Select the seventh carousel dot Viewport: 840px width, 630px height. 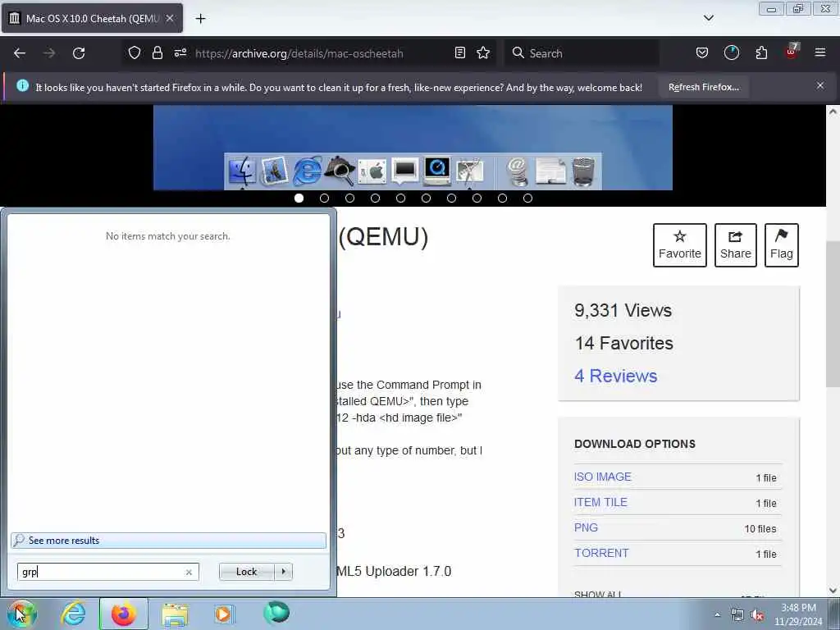(x=452, y=199)
